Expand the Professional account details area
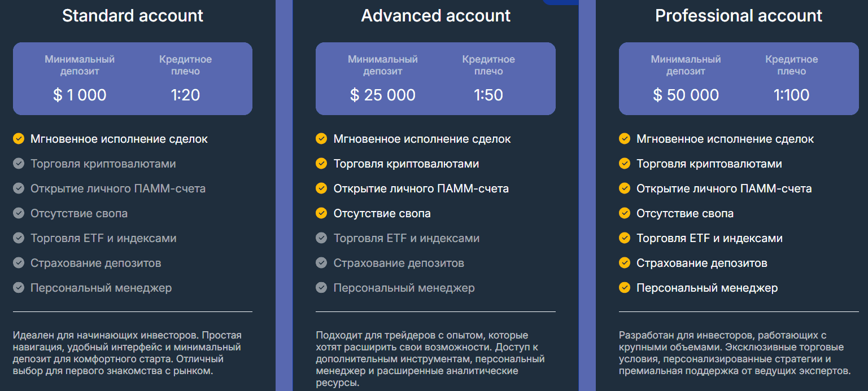The height and width of the screenshot is (391, 868). (x=738, y=350)
